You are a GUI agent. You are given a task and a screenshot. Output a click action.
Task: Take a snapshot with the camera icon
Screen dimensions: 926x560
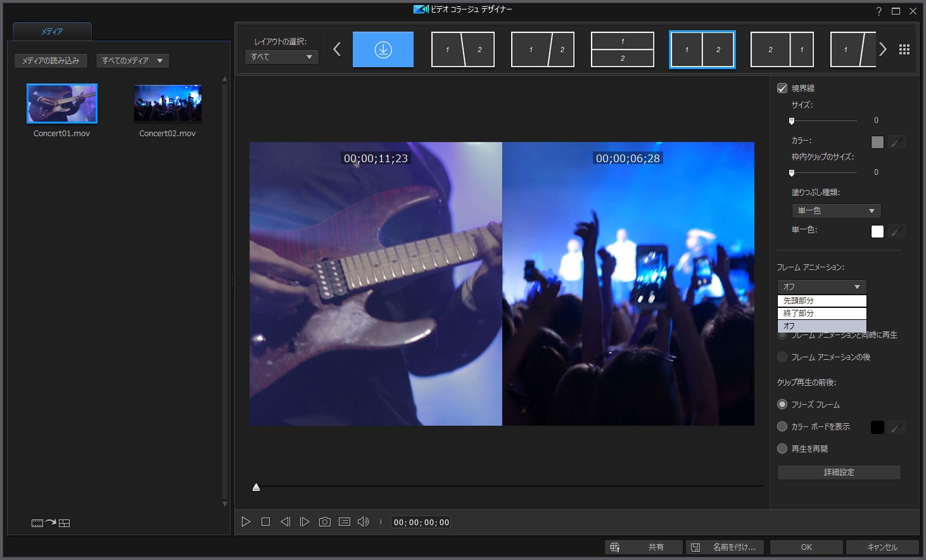324,522
